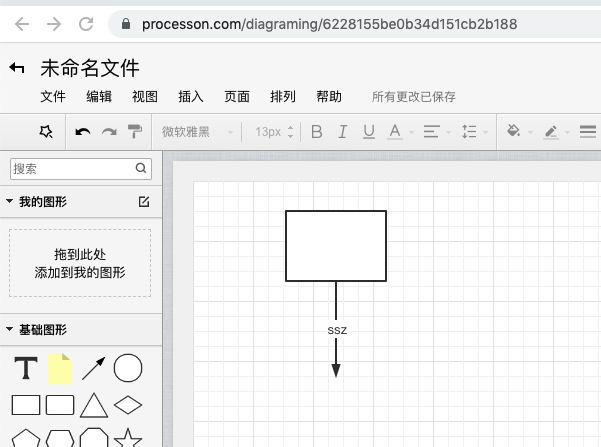This screenshot has width=601, height=447.
Task: Click the ssz connector label
Action: pyautogui.click(x=337, y=330)
